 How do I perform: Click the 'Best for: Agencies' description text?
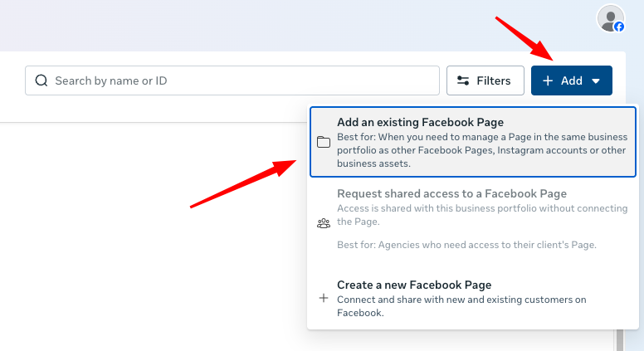[466, 245]
